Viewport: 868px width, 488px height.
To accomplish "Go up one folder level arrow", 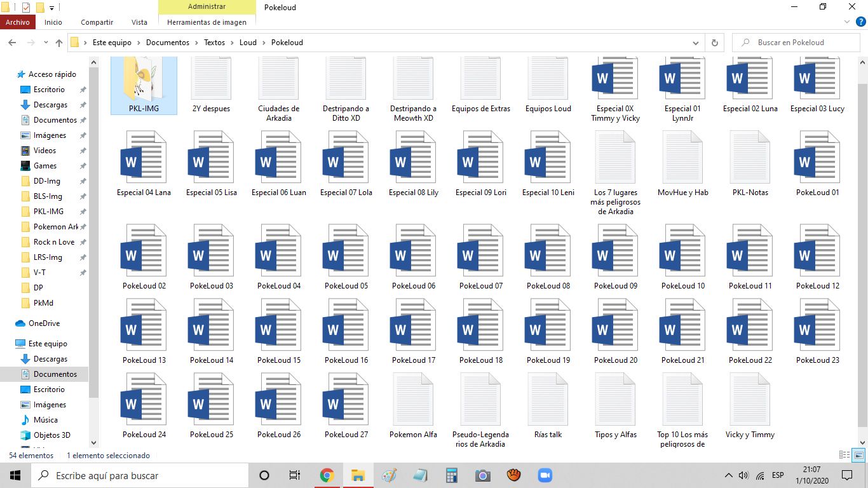I will (59, 43).
